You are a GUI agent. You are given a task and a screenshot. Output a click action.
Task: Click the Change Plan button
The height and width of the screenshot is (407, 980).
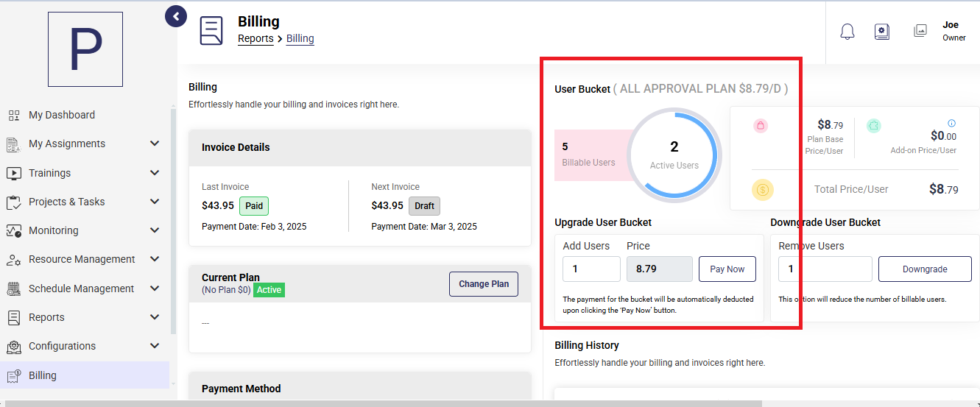(x=484, y=284)
